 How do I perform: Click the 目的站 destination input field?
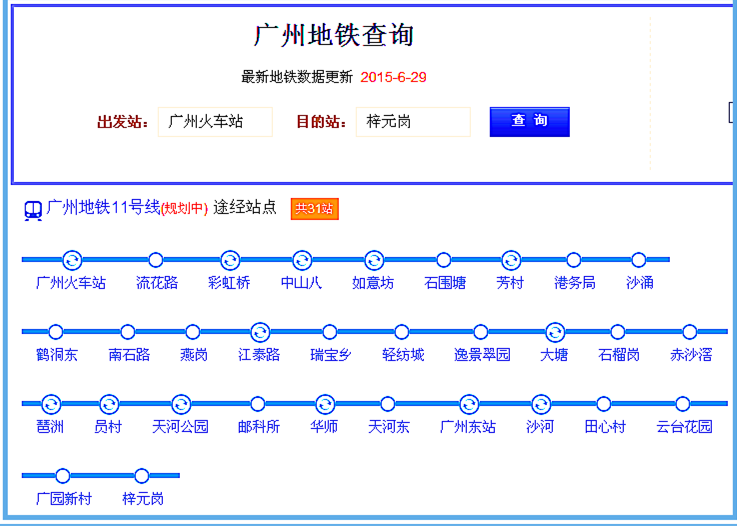coord(413,122)
